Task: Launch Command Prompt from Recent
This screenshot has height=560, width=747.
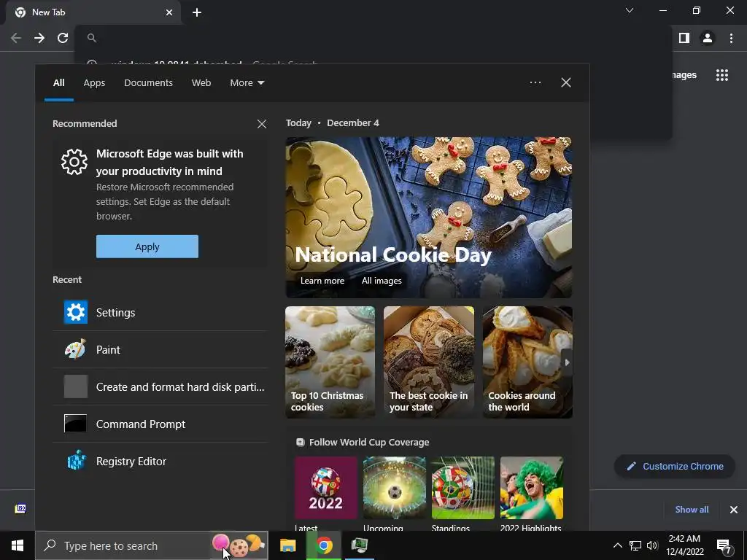Action: point(160,424)
